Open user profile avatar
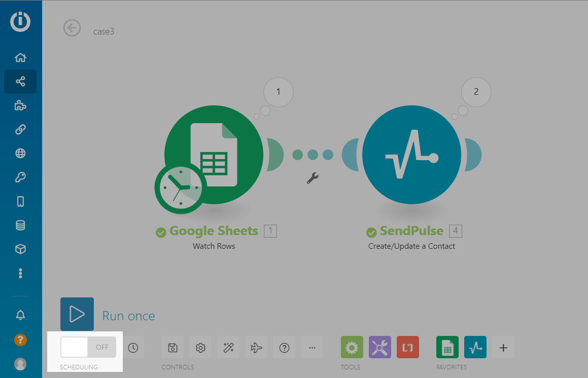588x378 pixels. coord(20,364)
